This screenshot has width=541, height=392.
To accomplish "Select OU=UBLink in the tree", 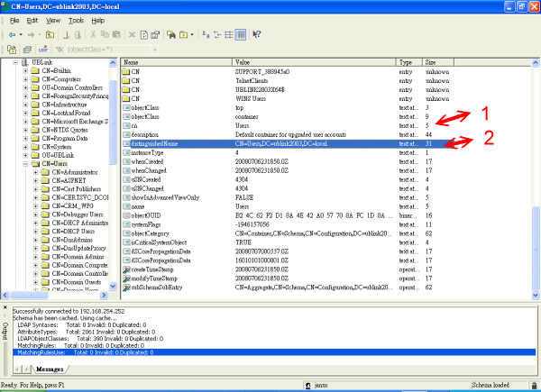I will click(x=58, y=155).
